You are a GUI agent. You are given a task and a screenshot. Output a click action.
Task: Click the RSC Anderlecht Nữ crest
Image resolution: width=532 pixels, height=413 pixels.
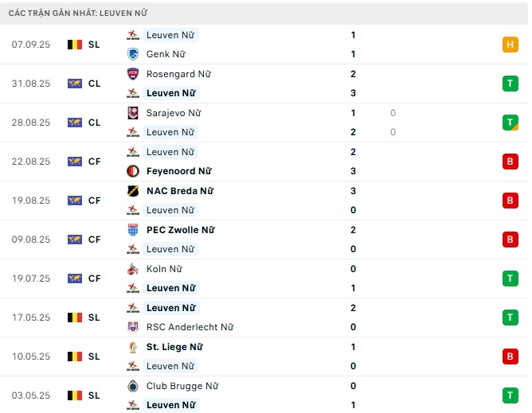pyautogui.click(x=133, y=327)
